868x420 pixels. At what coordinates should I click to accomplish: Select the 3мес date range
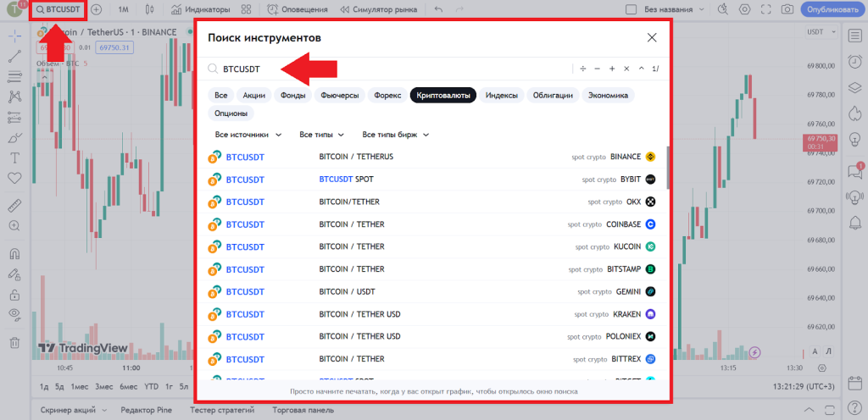[x=103, y=386]
